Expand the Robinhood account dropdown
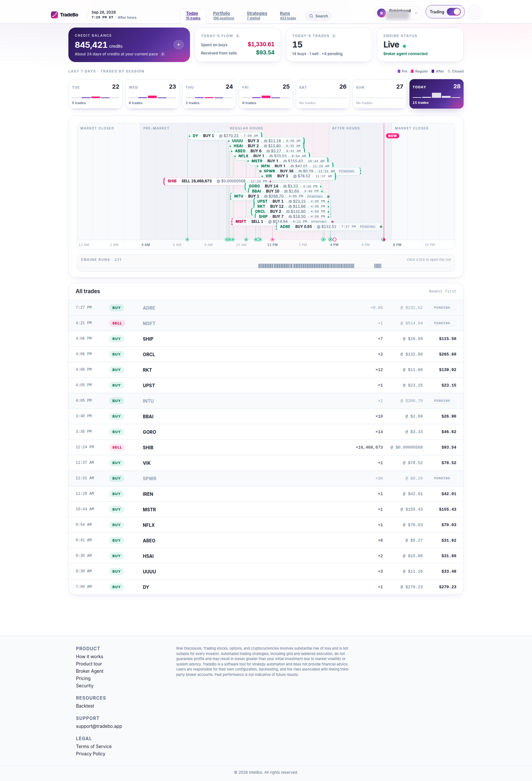The image size is (532, 781). coord(416,13)
